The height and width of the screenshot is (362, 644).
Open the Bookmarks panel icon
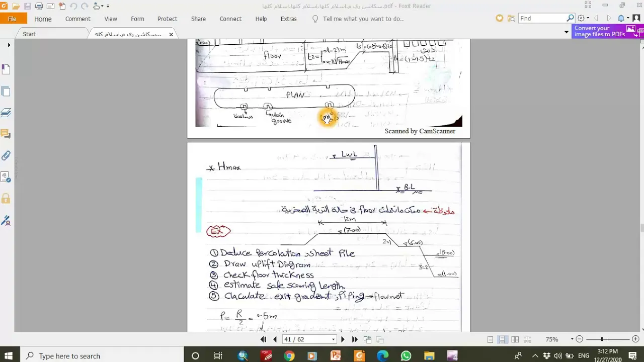click(6, 69)
